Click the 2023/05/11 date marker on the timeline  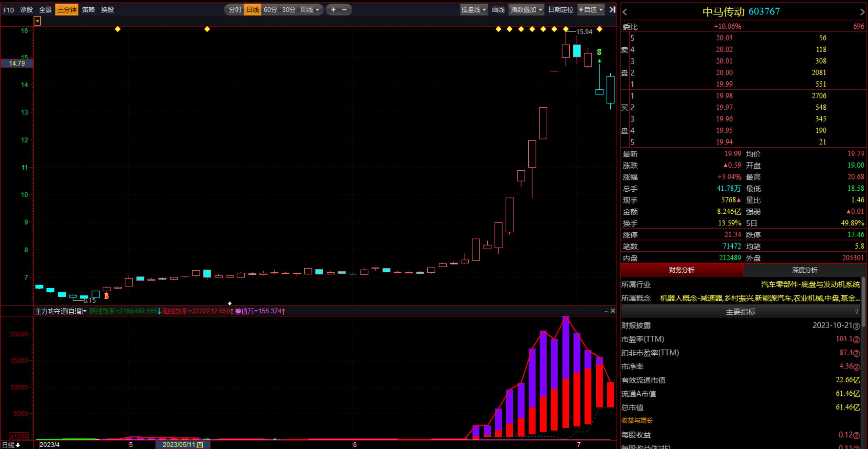[x=183, y=444]
